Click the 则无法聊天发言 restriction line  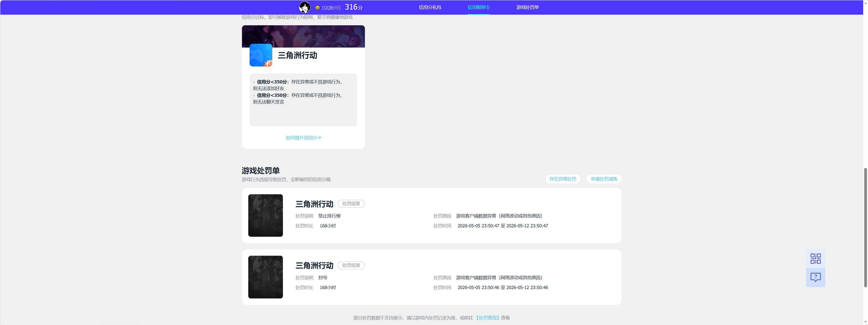pyautogui.click(x=268, y=102)
